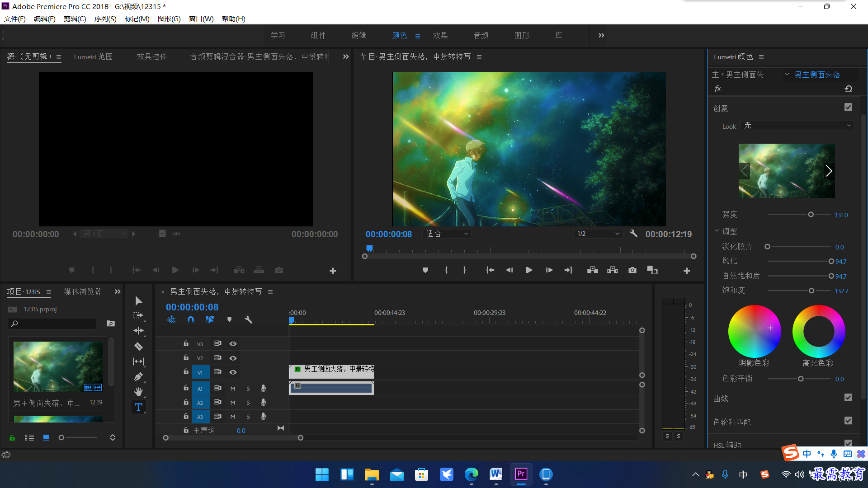Select the Hand tool
Viewport: 868px width, 488px height.
tap(138, 392)
